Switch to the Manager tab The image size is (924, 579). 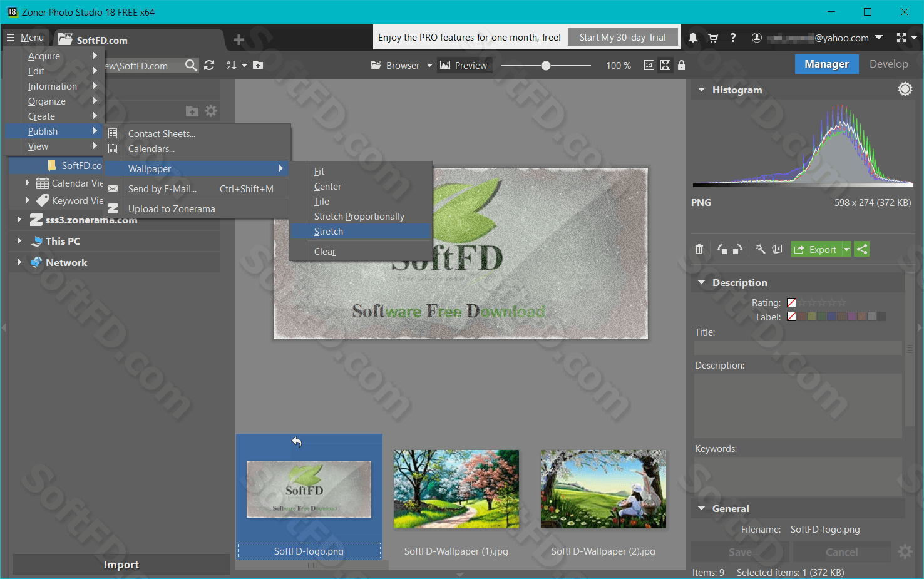click(x=826, y=64)
